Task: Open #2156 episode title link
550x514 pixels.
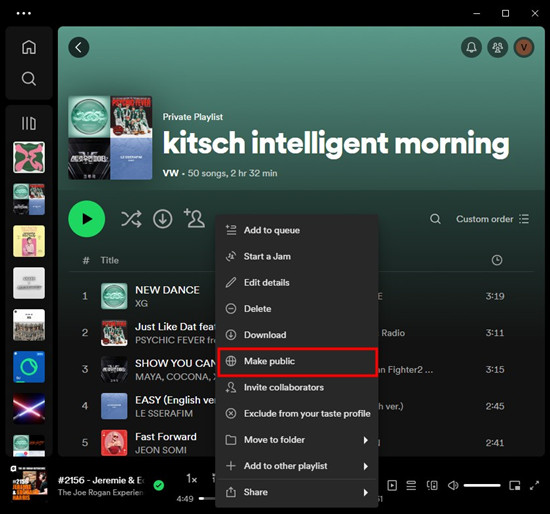Action: pyautogui.click(x=101, y=480)
